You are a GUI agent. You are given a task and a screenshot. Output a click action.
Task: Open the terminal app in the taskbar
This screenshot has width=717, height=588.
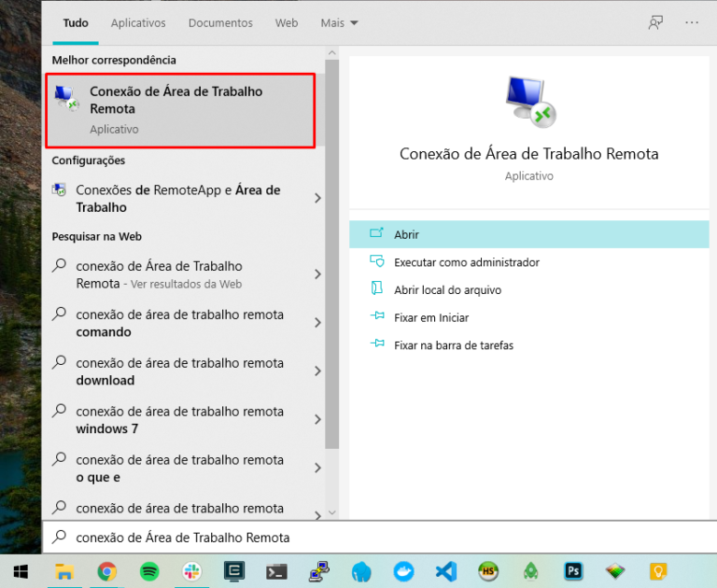tap(276, 570)
